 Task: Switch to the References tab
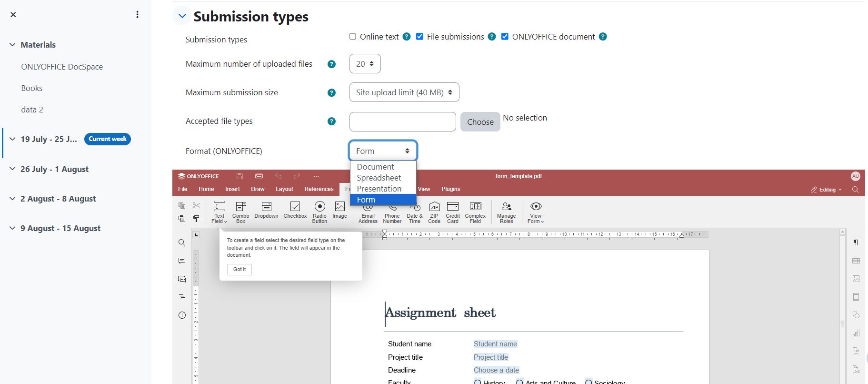(319, 189)
